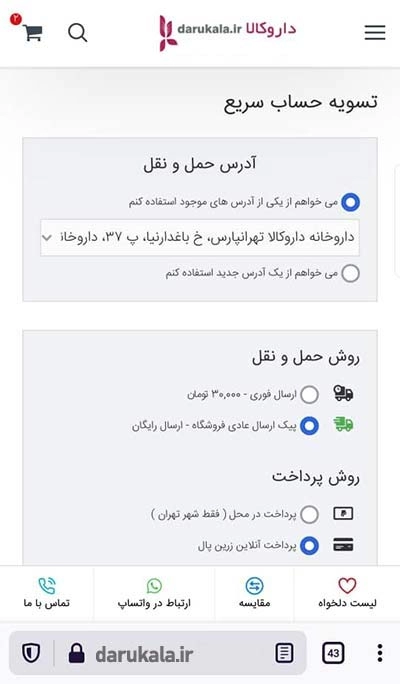Expand the saved address dropdown
Image resolution: width=400 pixels, height=684 pixels.
tap(200, 238)
